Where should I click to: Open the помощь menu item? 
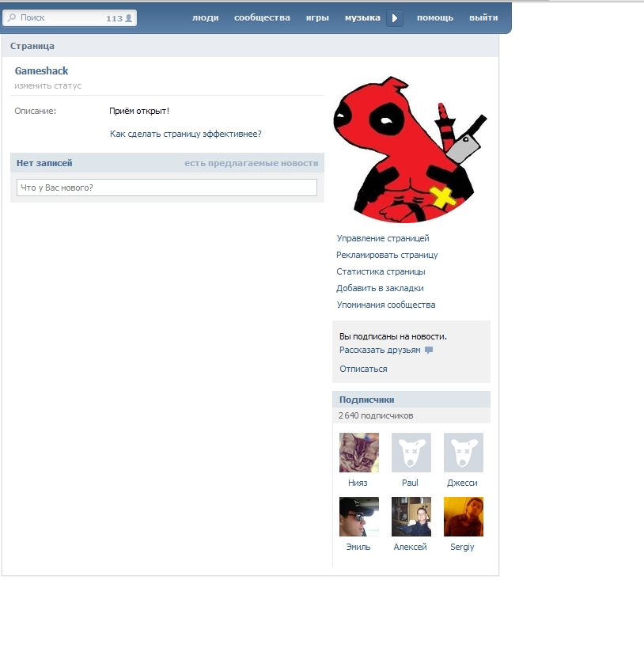pyautogui.click(x=435, y=18)
